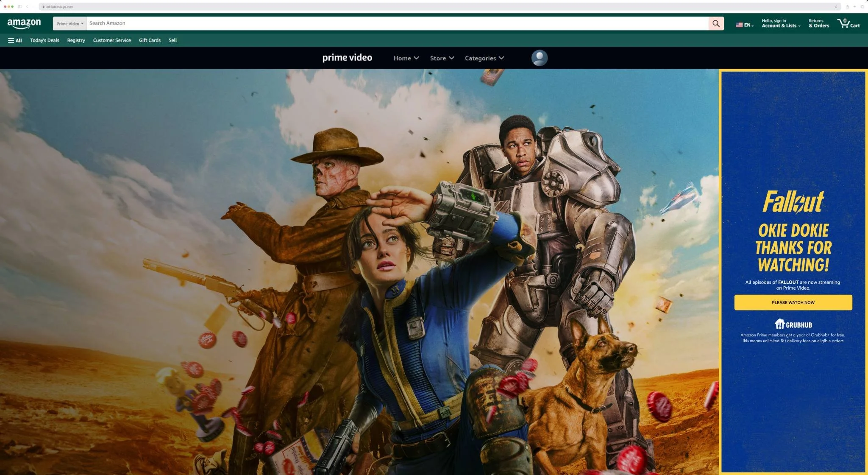Click the magnifying glass search button
Screen dimensions: 868x475
[716, 24]
